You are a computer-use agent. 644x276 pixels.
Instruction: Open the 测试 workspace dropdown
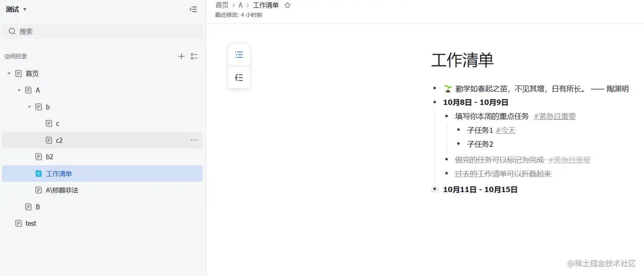point(15,9)
